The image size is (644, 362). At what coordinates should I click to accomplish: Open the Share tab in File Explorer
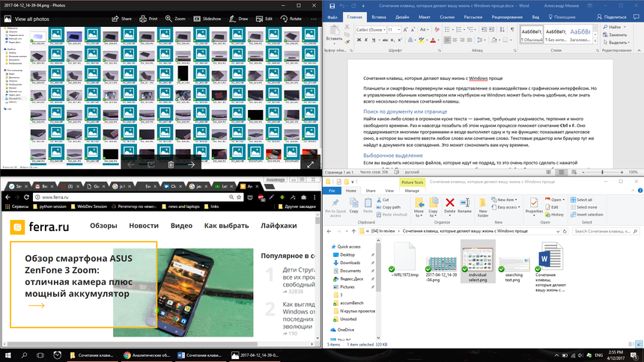[371, 191]
